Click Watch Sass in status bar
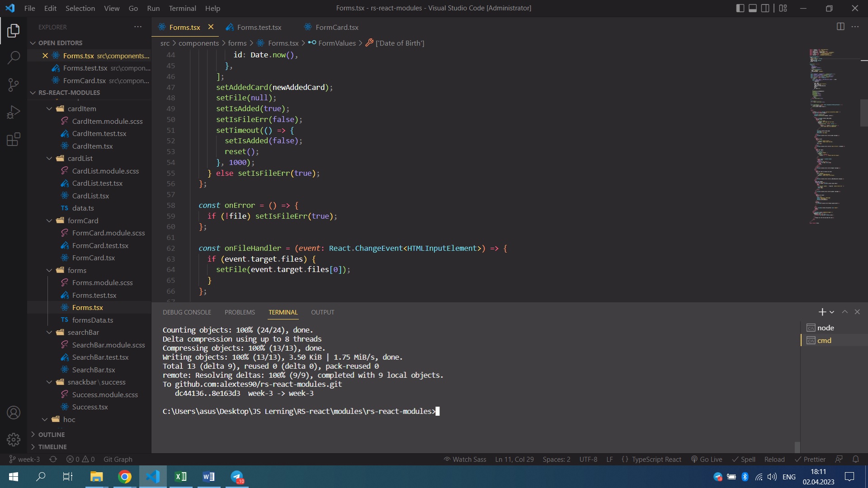The image size is (868, 488). pos(465,459)
